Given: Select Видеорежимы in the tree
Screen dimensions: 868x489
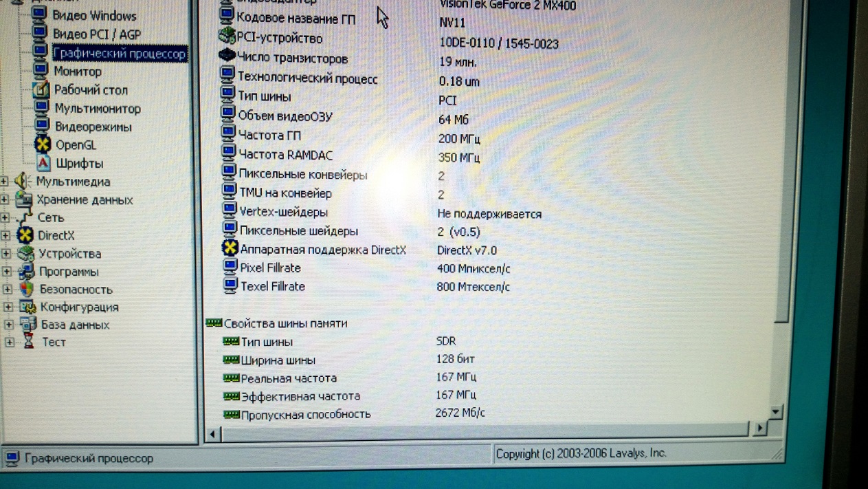Looking at the screenshot, I should tap(93, 127).
